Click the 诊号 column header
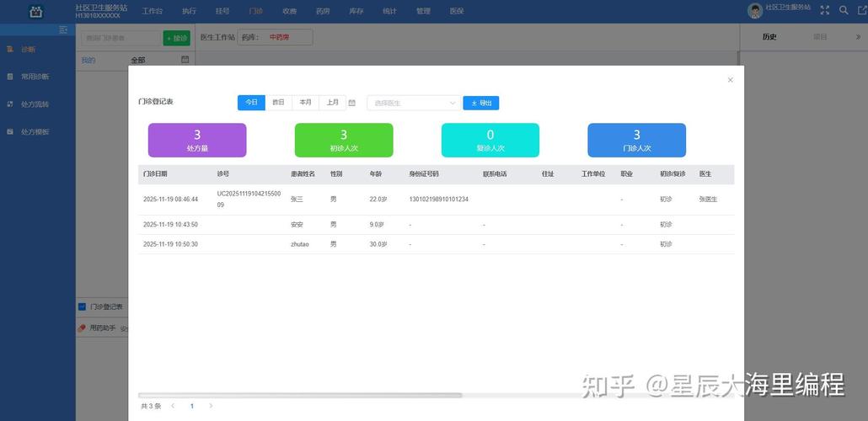 223,173
